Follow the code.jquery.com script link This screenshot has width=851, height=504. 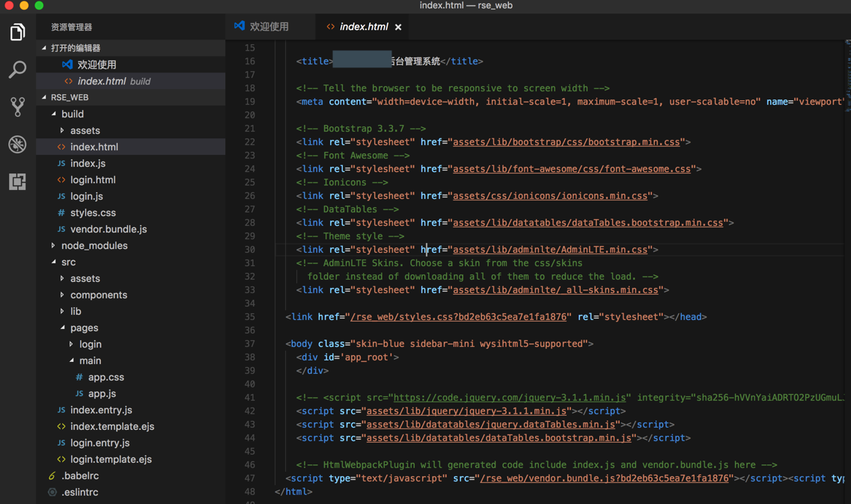tap(509, 398)
